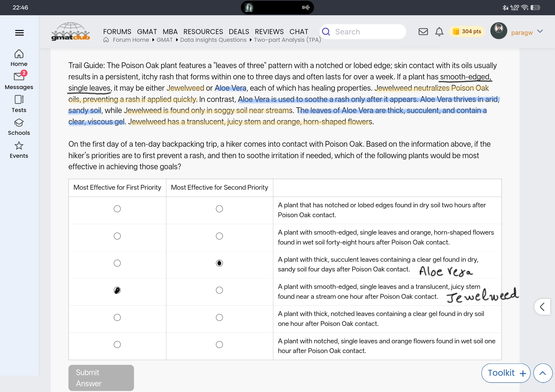Image resolution: width=555 pixels, height=392 pixels.
Task: Select Second Priority for notched single leaves orange flowers row
Action: point(219,344)
